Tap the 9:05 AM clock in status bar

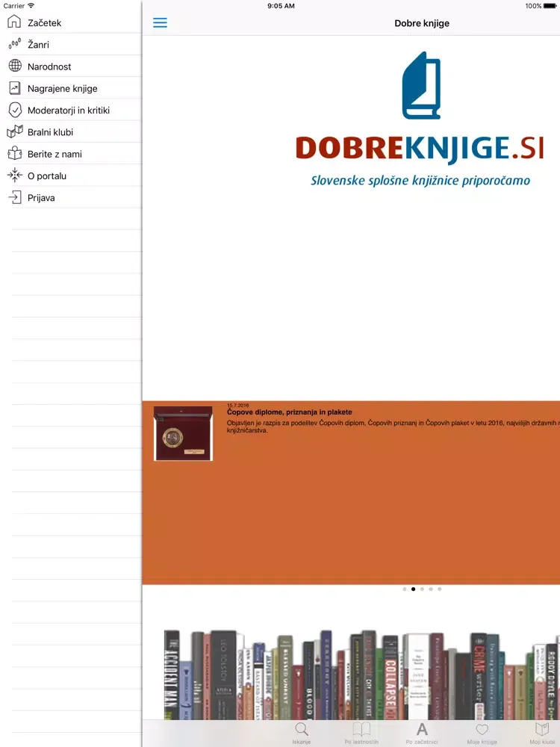[x=281, y=6]
